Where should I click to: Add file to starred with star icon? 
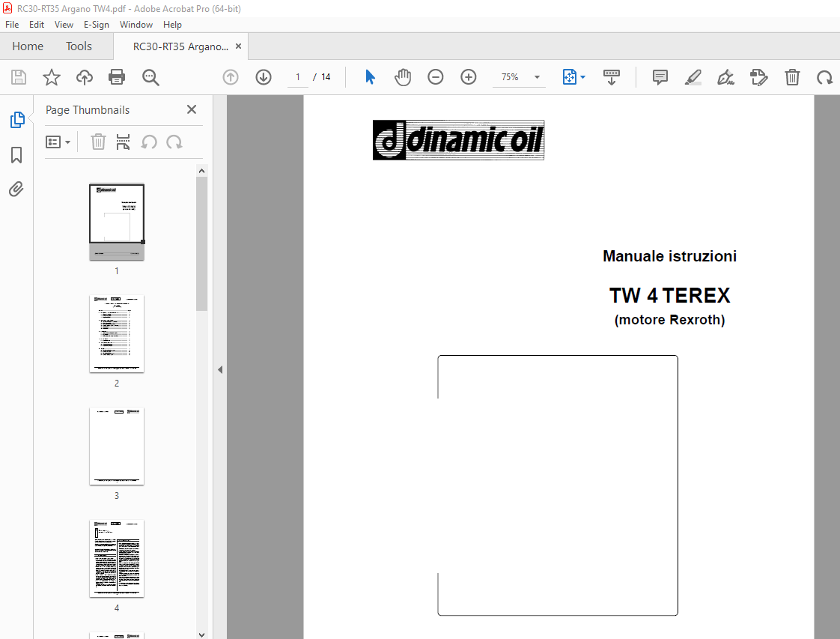[52, 77]
